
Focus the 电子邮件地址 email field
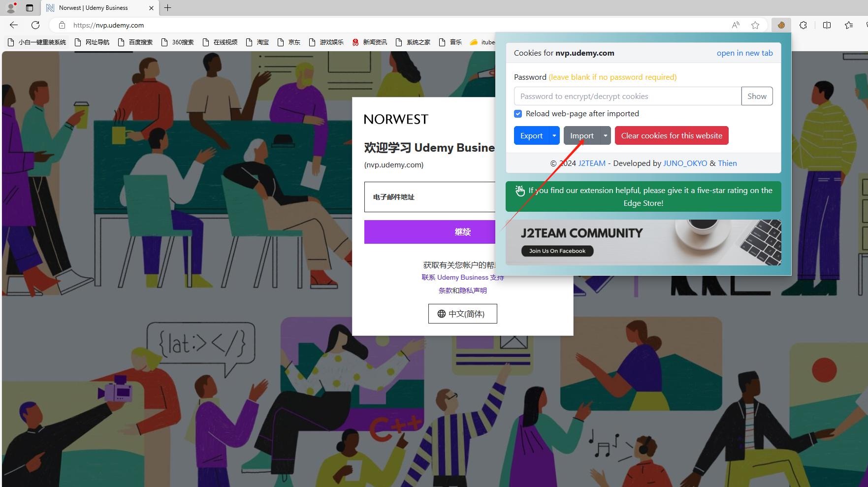(x=430, y=197)
